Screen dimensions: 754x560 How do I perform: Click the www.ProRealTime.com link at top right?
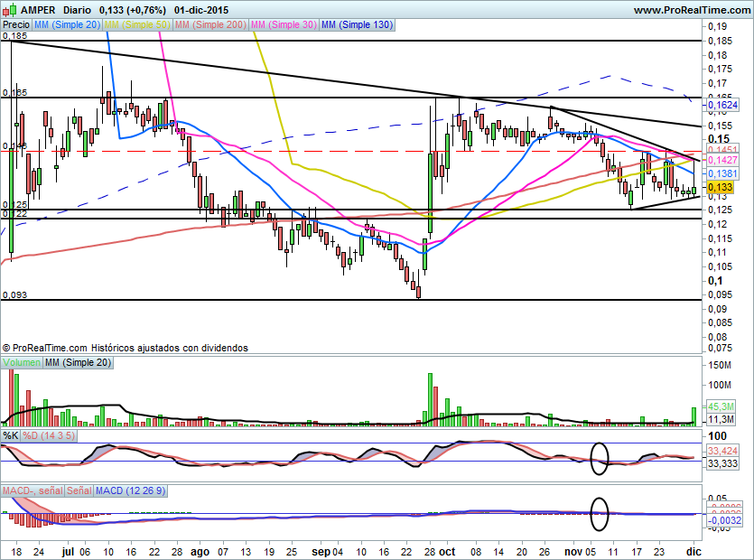pyautogui.click(x=691, y=10)
